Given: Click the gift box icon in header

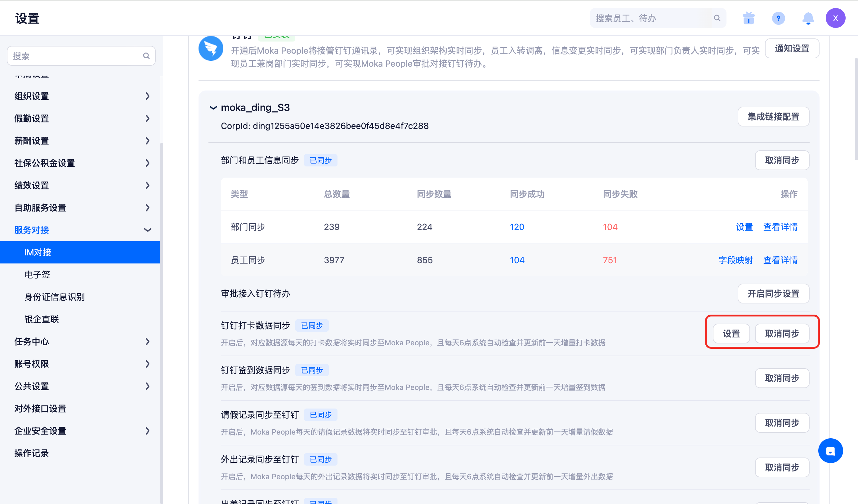Looking at the screenshot, I should coord(749,18).
